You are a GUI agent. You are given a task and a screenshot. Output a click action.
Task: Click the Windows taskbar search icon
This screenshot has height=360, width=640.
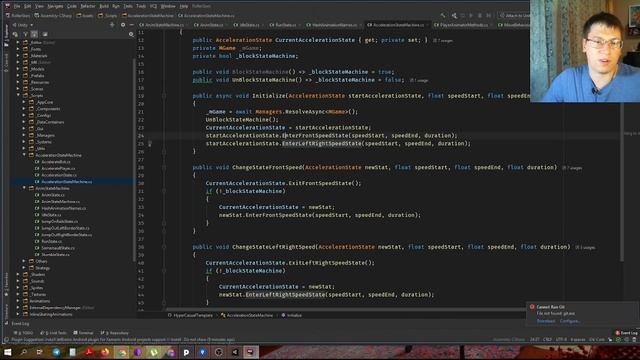point(23,352)
